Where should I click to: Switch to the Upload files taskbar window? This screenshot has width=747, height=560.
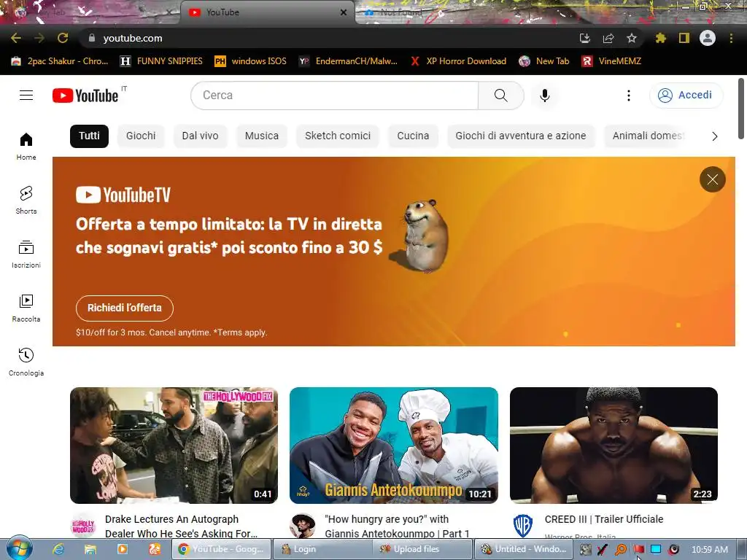click(424, 549)
